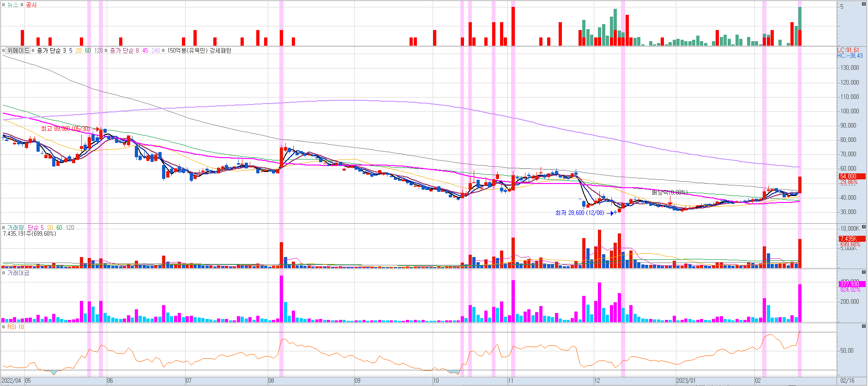Viewport: 868px width, 386px height.
Task: Click the square marker before RSI 18
Action: [4, 327]
